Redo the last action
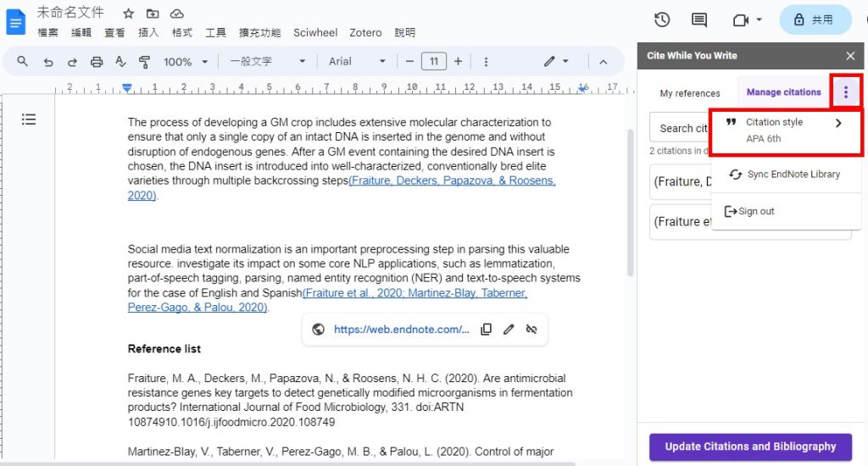Image resolution: width=868 pixels, height=466 pixels. coord(72,62)
